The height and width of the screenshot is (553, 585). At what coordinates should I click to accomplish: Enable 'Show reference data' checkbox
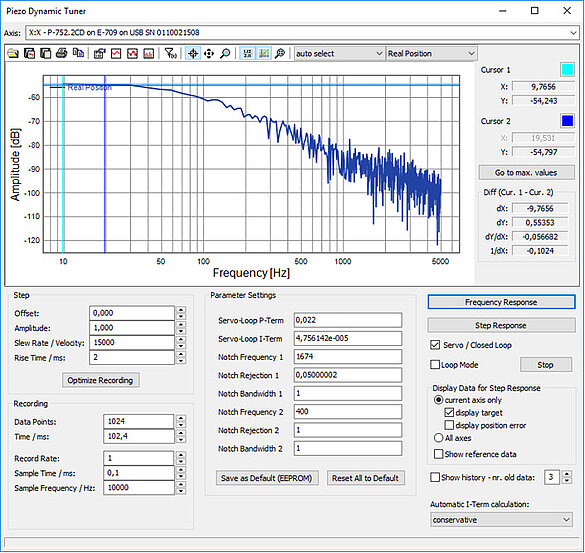coord(438,454)
